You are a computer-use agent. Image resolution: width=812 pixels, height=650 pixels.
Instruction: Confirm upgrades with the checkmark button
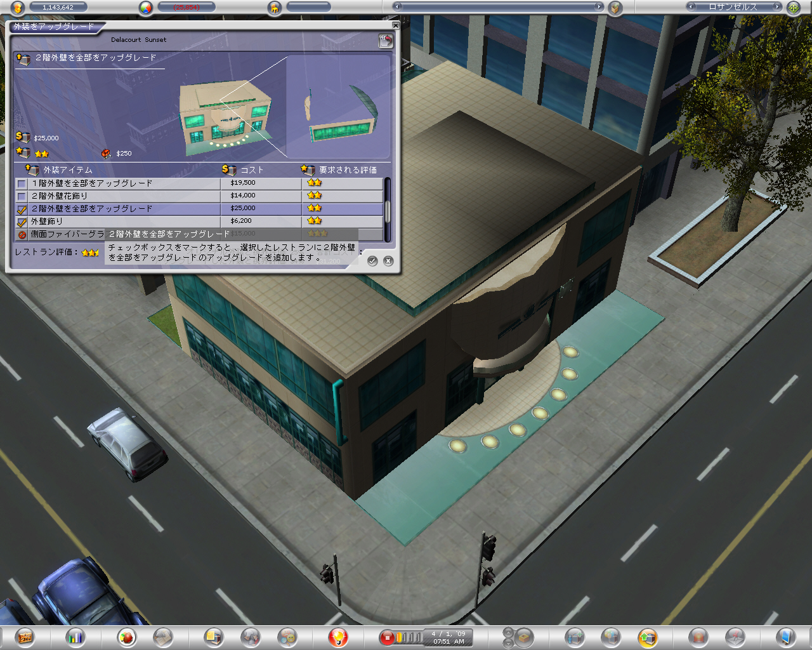click(x=372, y=261)
